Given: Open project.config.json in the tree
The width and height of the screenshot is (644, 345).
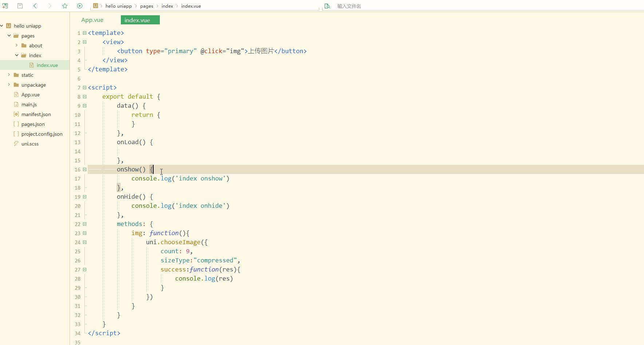Looking at the screenshot, I should (42, 134).
